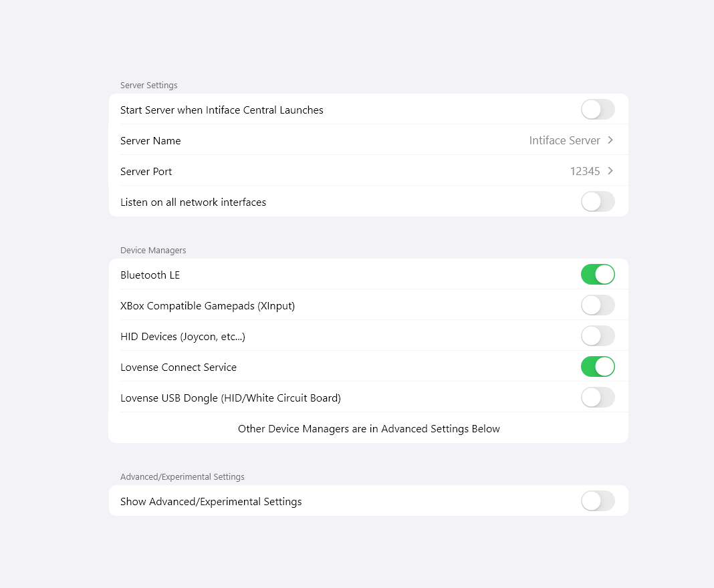Screen dimensions: 714x588
Task: Click the Other Device Managers notice text
Action: point(369,429)
